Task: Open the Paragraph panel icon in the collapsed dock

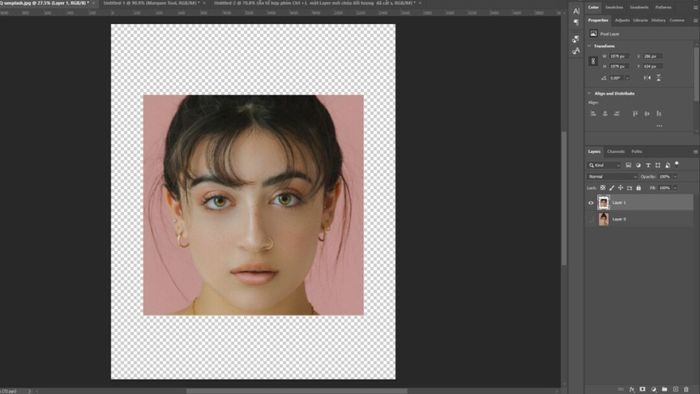Action: pyautogui.click(x=576, y=22)
